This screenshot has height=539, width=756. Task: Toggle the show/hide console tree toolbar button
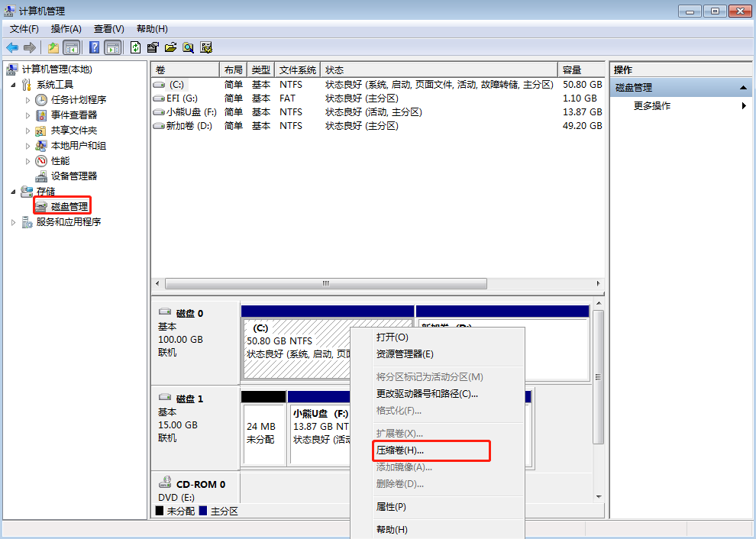point(72,47)
